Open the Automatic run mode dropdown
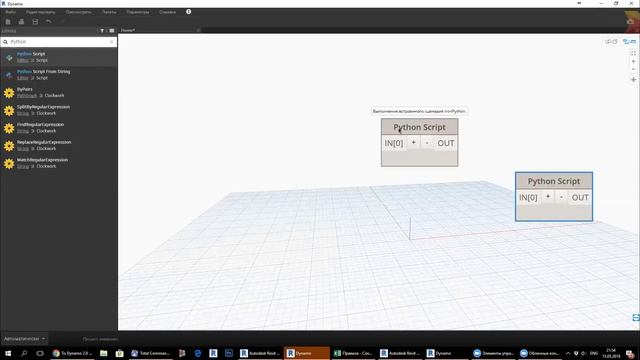The width and height of the screenshot is (640, 360). [x=24, y=339]
